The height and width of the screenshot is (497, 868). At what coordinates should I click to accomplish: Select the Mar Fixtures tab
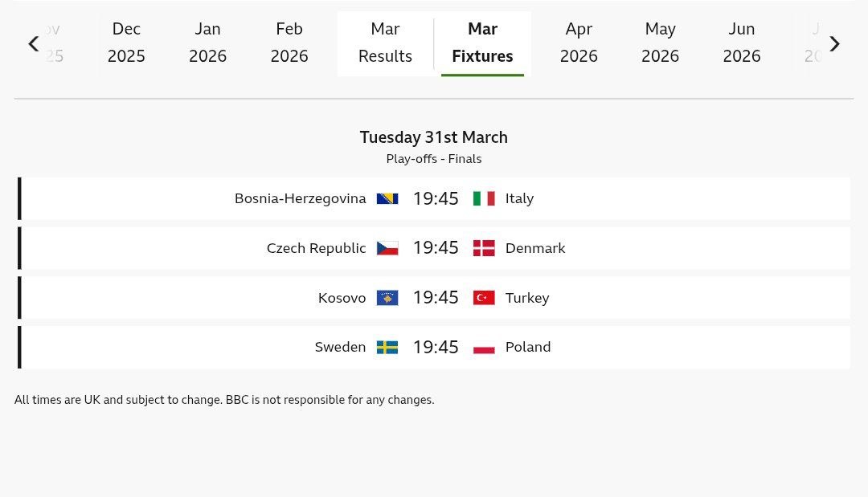coord(482,43)
